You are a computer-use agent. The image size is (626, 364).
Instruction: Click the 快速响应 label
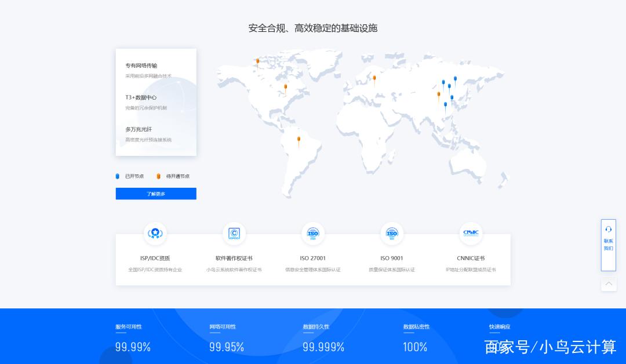click(500, 326)
